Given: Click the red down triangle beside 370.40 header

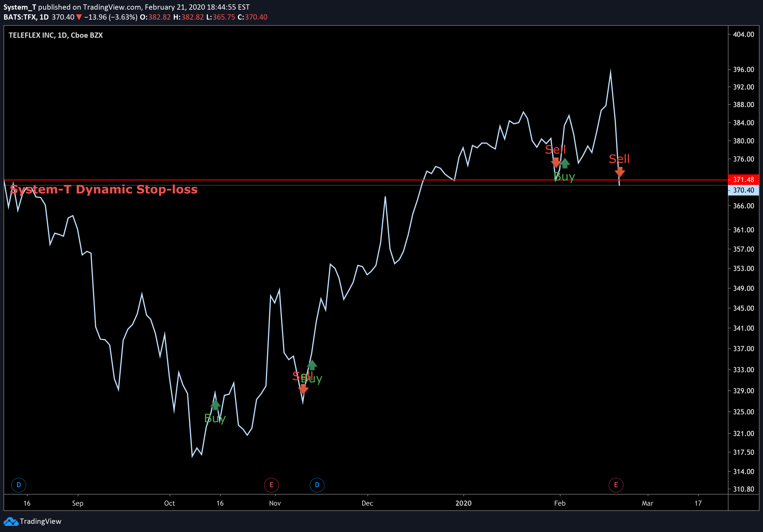Looking at the screenshot, I should pyautogui.click(x=79, y=17).
